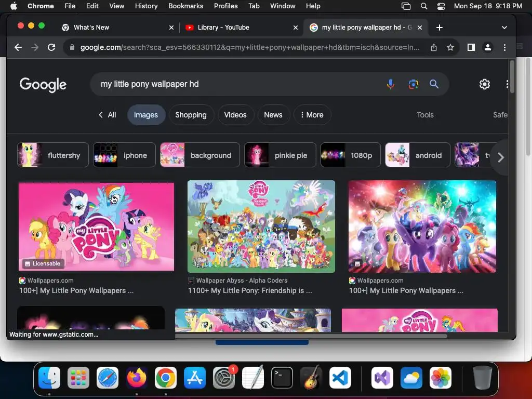Open System Settings from the Dock
This screenshot has height=399, width=532.
click(x=224, y=378)
